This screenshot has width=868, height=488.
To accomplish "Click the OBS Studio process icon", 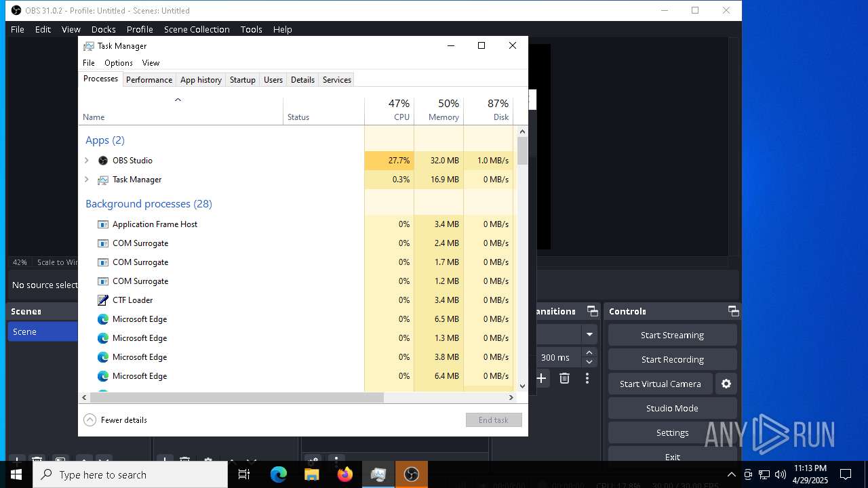I will click(103, 161).
